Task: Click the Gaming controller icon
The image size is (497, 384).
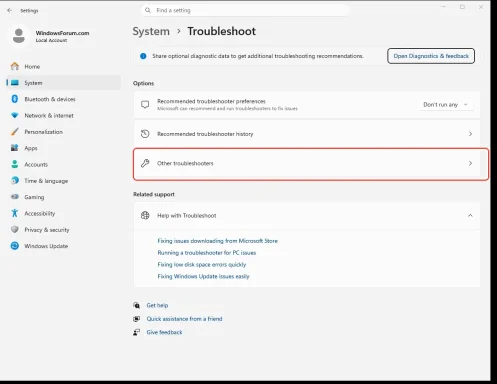Action: pos(15,197)
